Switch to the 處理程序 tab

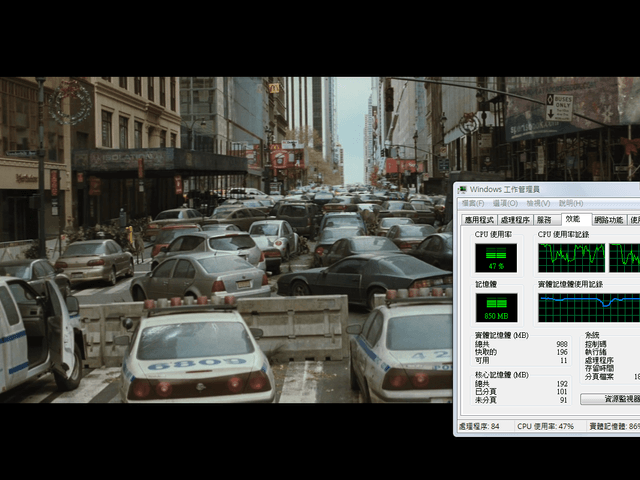(515, 220)
